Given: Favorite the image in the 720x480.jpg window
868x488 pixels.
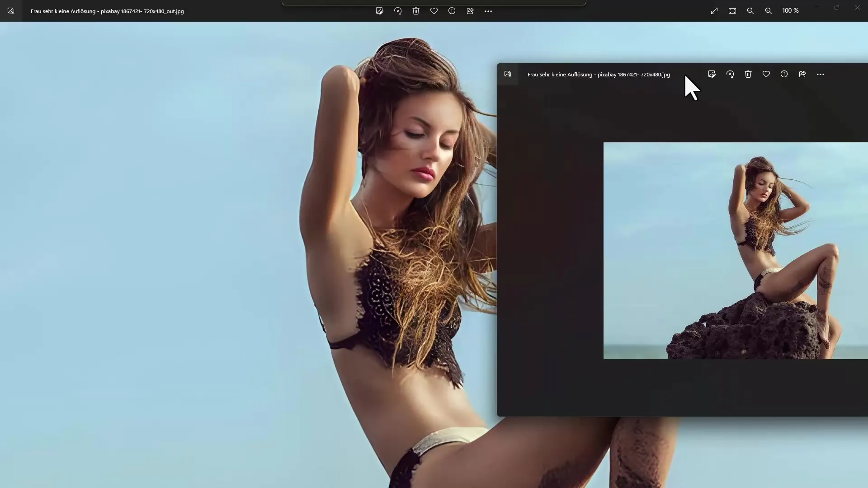Looking at the screenshot, I should point(766,74).
